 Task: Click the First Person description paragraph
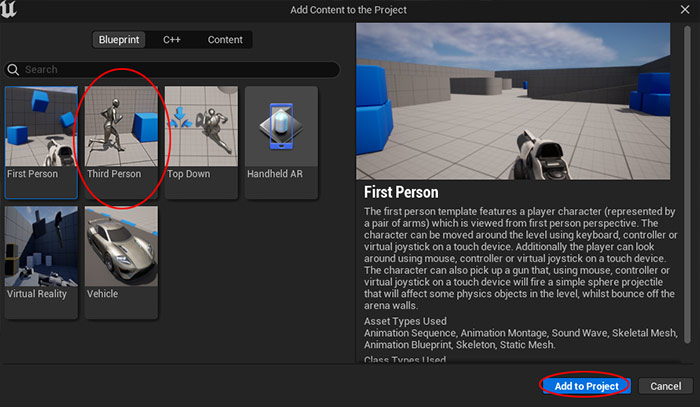click(x=522, y=254)
